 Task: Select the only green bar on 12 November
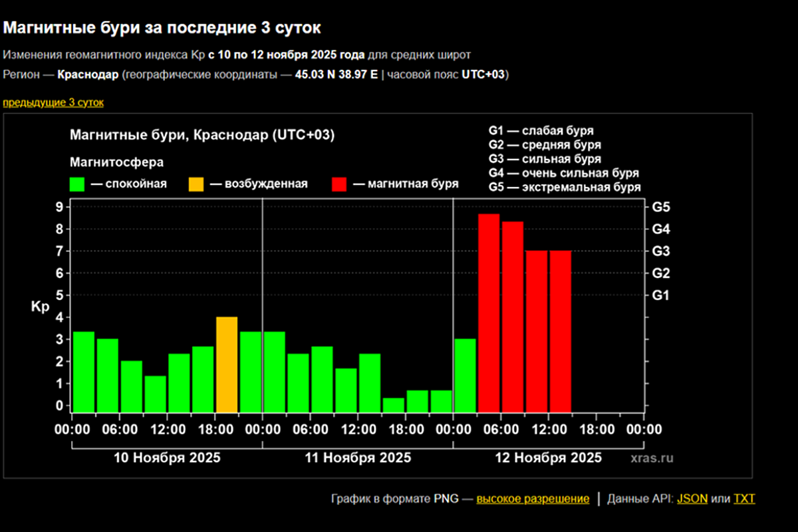[x=465, y=376]
